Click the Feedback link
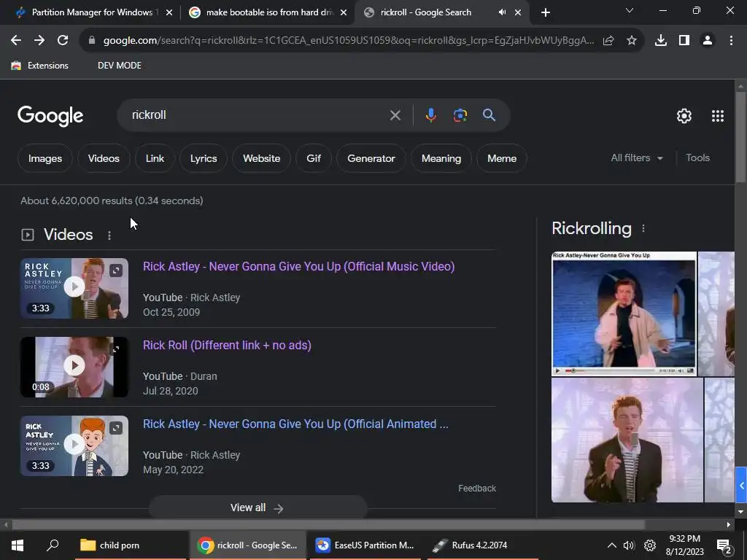The image size is (747, 560). tap(477, 489)
